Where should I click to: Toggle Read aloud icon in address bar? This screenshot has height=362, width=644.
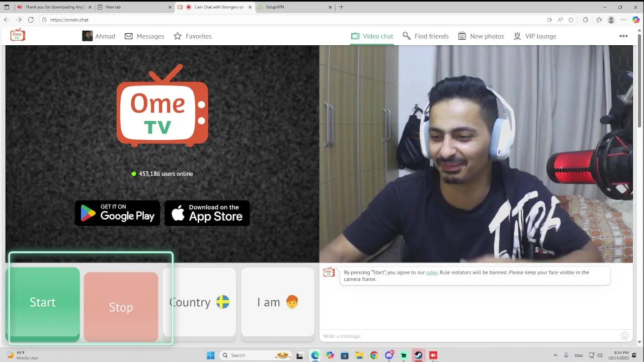tap(560, 20)
